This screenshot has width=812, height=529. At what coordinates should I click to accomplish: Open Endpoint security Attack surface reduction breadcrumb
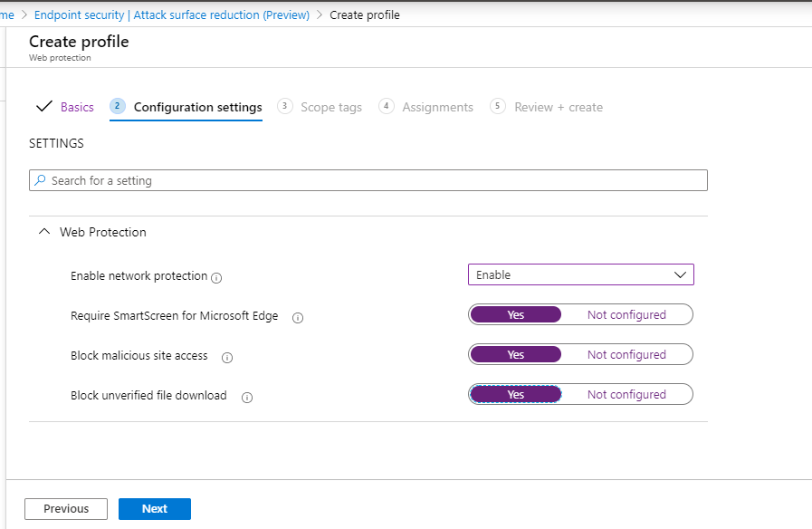[x=172, y=14]
